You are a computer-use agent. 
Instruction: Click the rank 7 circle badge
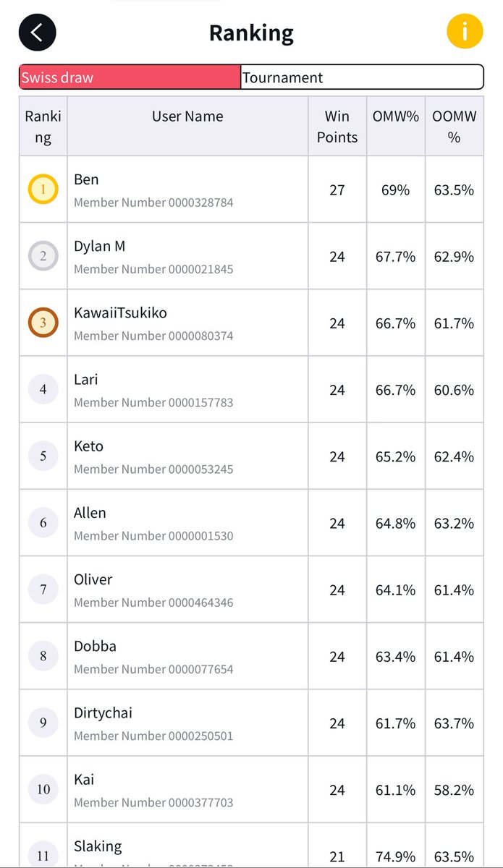coord(43,590)
